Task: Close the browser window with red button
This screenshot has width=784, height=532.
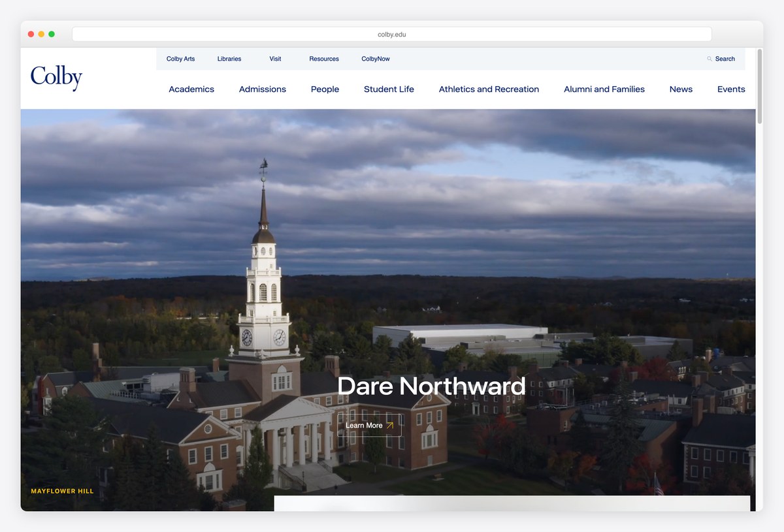Action: 31,34
